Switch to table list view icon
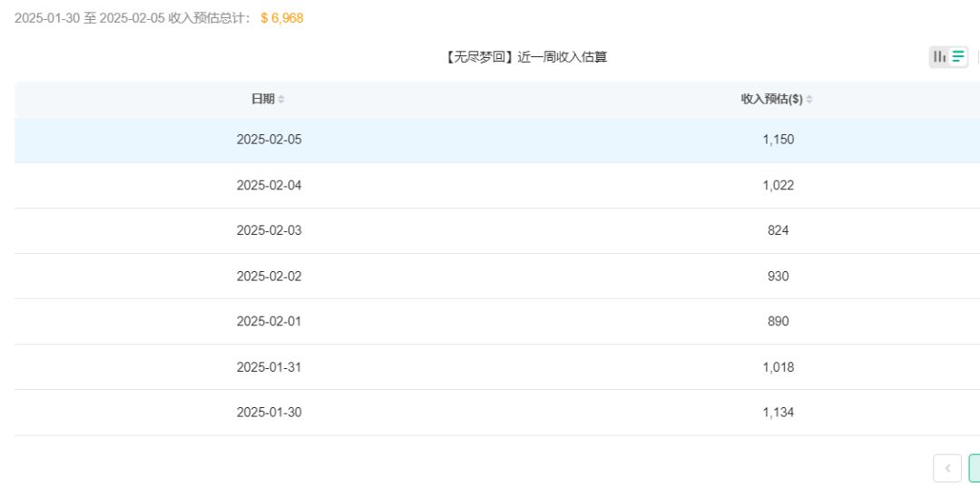Screen dimensions: 980x486 coord(958,57)
